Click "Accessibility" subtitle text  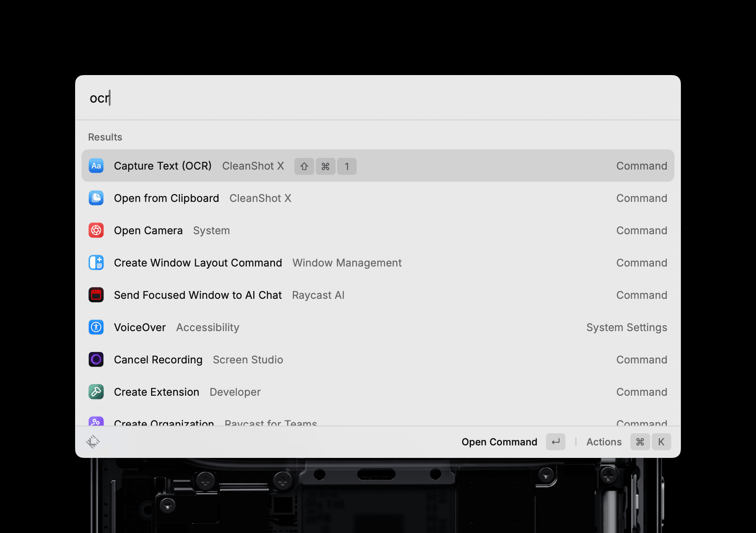[208, 327]
